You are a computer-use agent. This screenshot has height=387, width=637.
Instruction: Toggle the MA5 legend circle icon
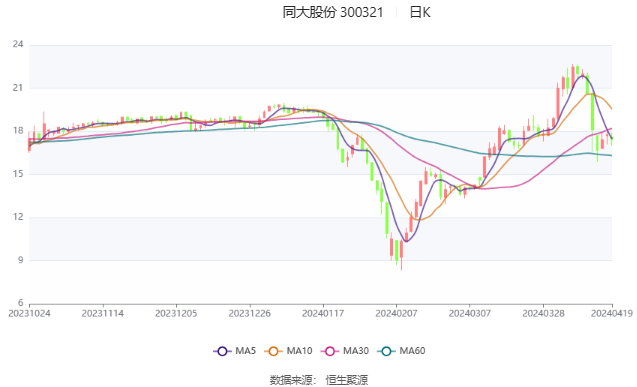[x=222, y=351]
